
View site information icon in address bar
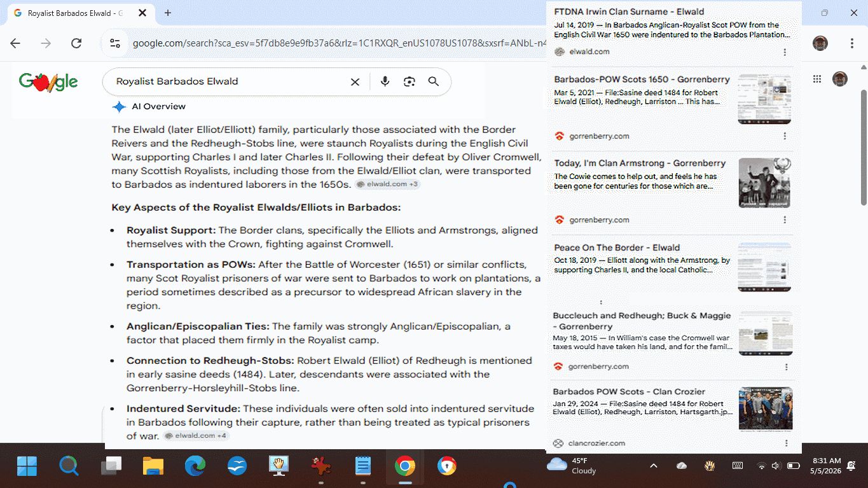point(115,43)
